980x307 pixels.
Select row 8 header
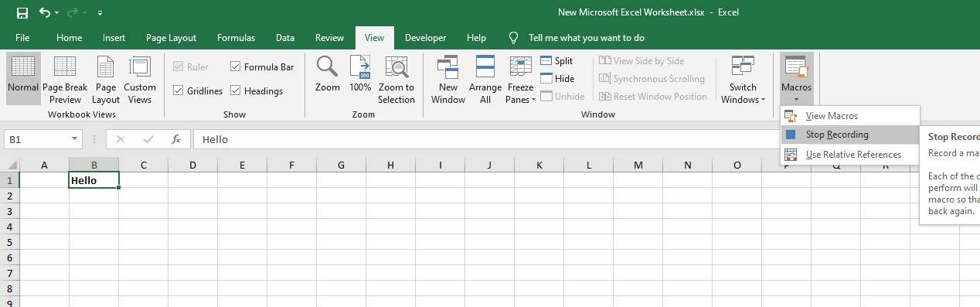tap(9, 288)
